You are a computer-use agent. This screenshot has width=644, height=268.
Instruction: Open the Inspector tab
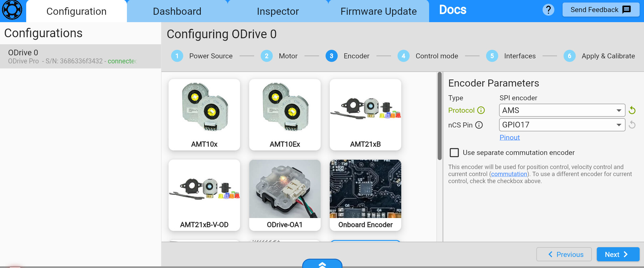tap(278, 11)
